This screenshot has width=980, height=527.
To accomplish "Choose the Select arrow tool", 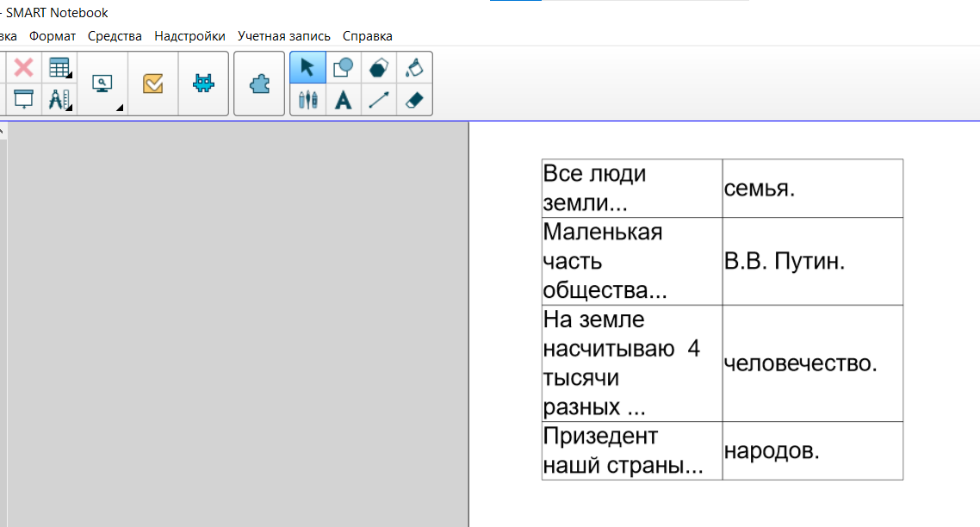I will [x=307, y=67].
